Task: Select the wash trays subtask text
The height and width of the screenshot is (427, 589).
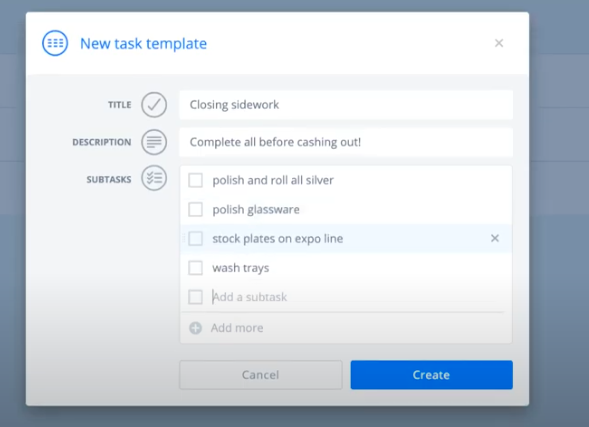Action: [x=241, y=268]
